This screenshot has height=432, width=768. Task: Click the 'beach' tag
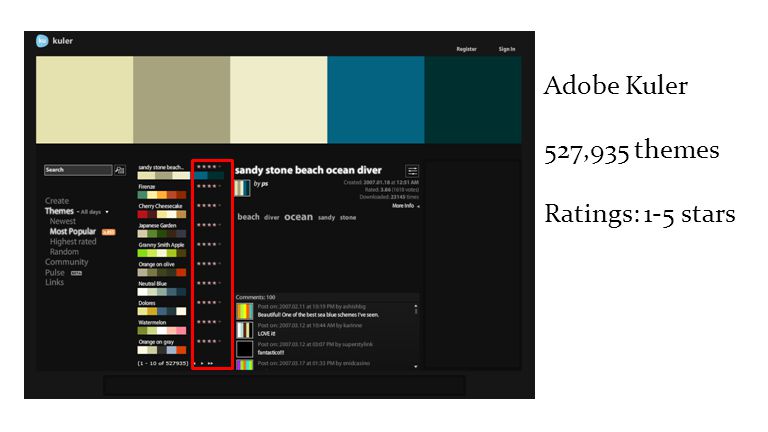coord(248,216)
